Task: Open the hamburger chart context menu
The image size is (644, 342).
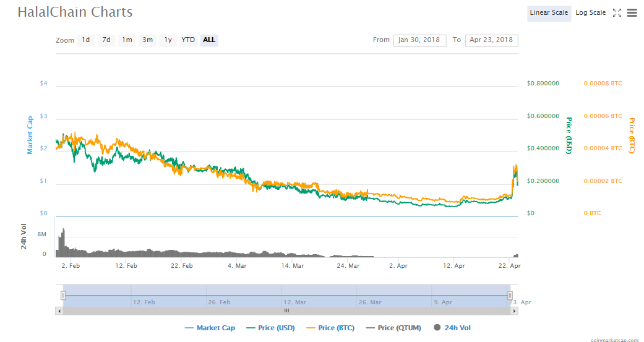Action: click(x=632, y=13)
